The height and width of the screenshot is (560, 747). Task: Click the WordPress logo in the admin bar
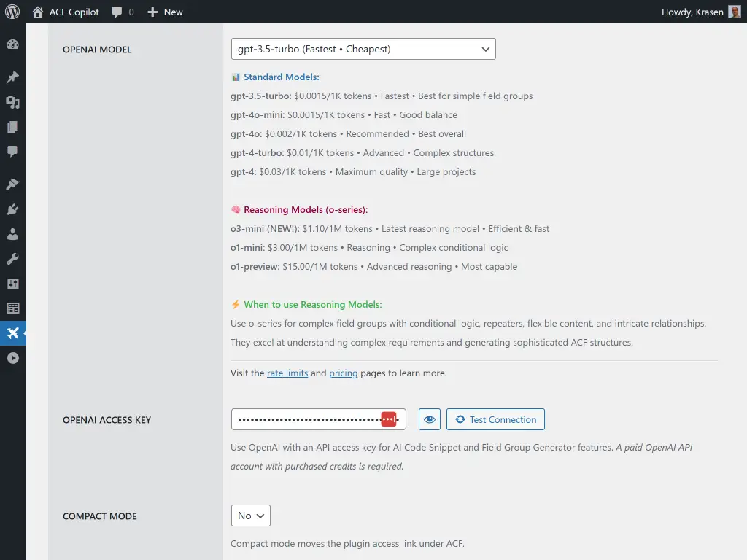(x=12, y=11)
